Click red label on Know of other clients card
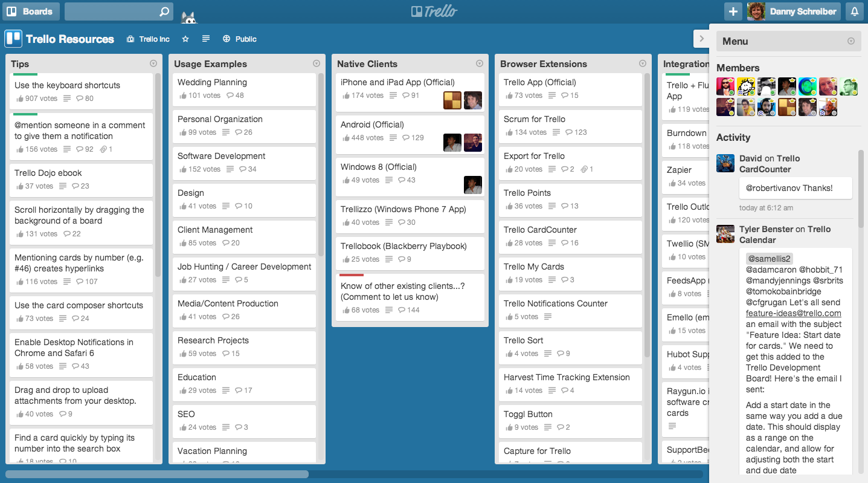This screenshot has height=483, width=868. (352, 275)
